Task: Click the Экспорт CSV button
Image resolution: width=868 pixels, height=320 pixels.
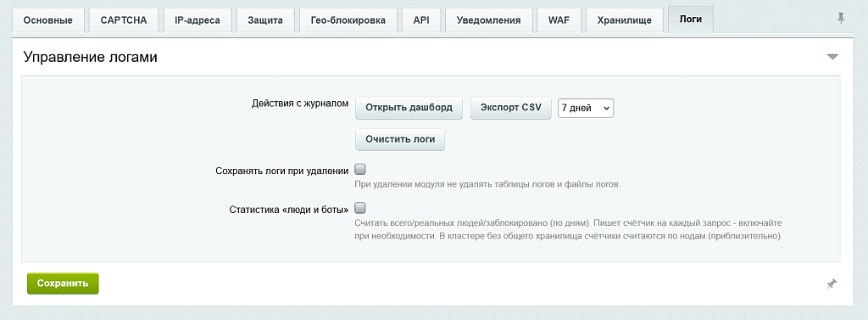Action: pos(511,108)
